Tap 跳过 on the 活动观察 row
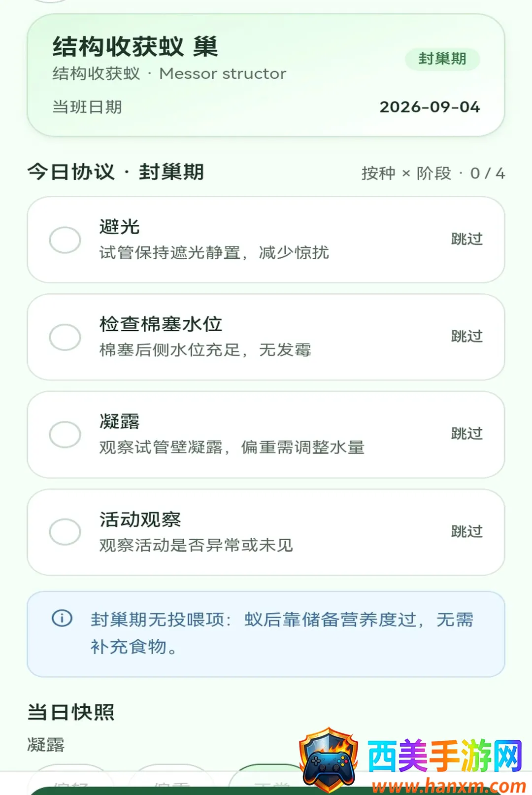Viewport: 532px width, 795px height. tap(466, 531)
